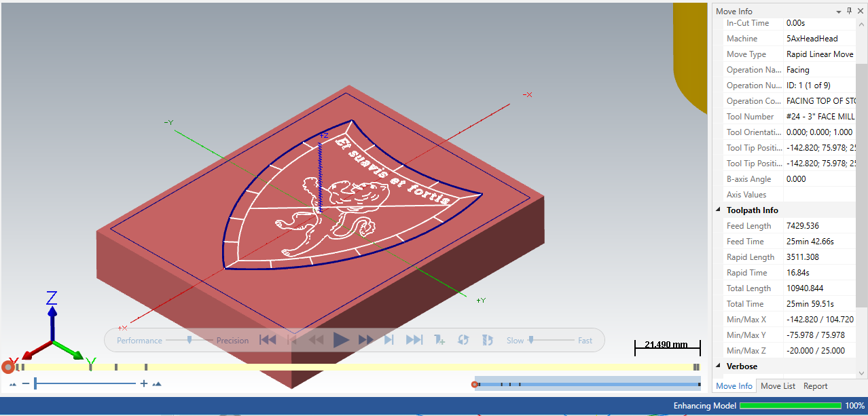This screenshot has height=416, width=868.
Task: Jump to end of simulation
Action: click(414, 340)
